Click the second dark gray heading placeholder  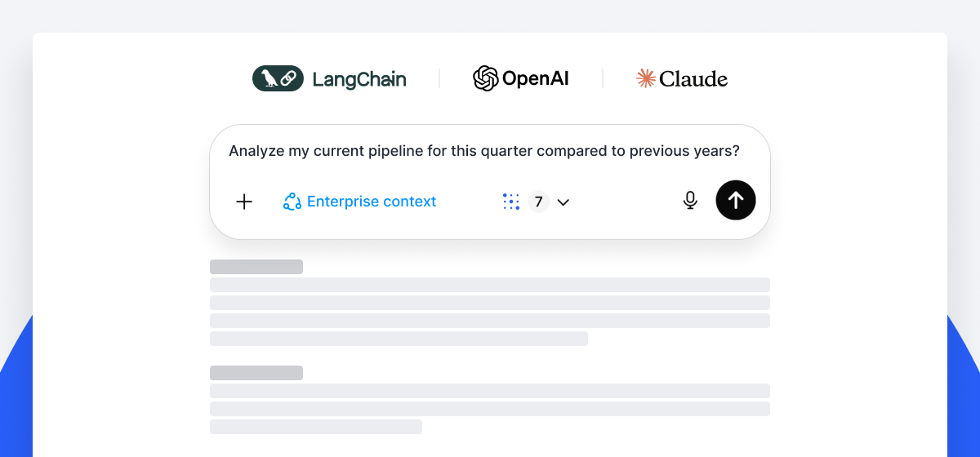[256, 373]
